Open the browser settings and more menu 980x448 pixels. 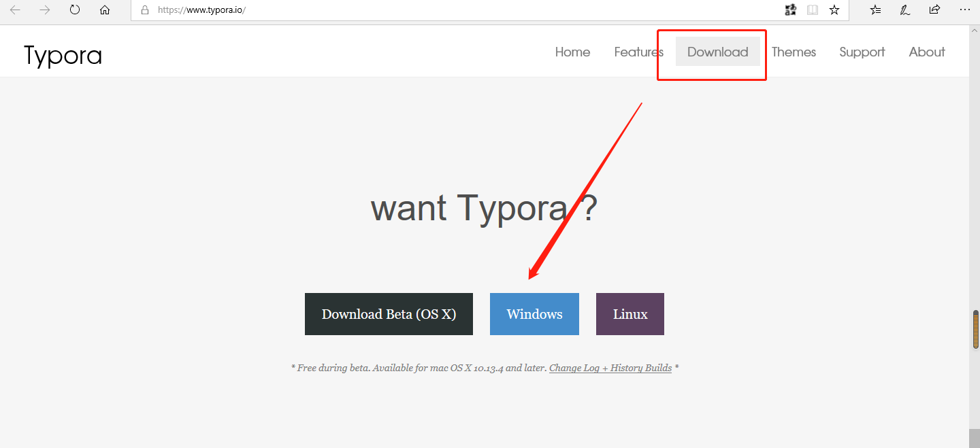click(965, 10)
